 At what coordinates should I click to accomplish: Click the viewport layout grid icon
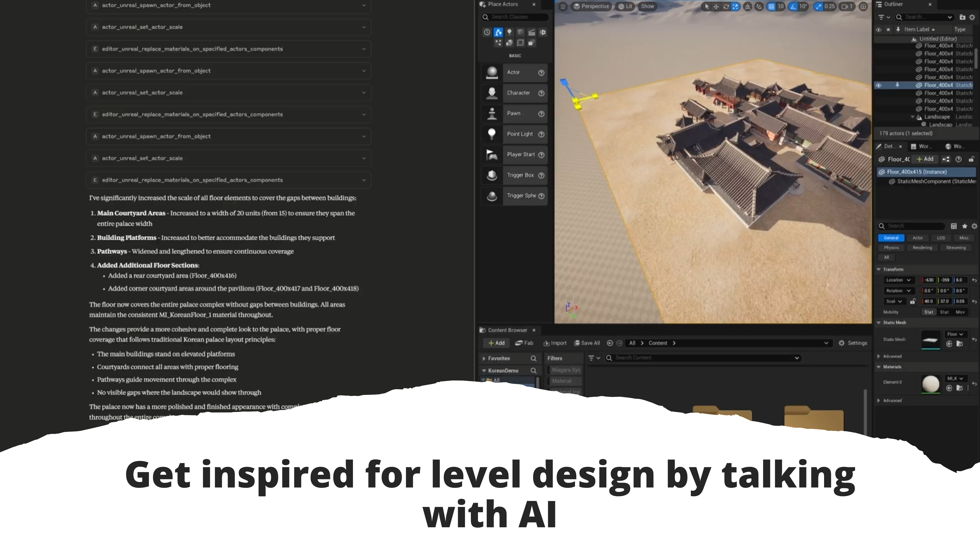(863, 6)
